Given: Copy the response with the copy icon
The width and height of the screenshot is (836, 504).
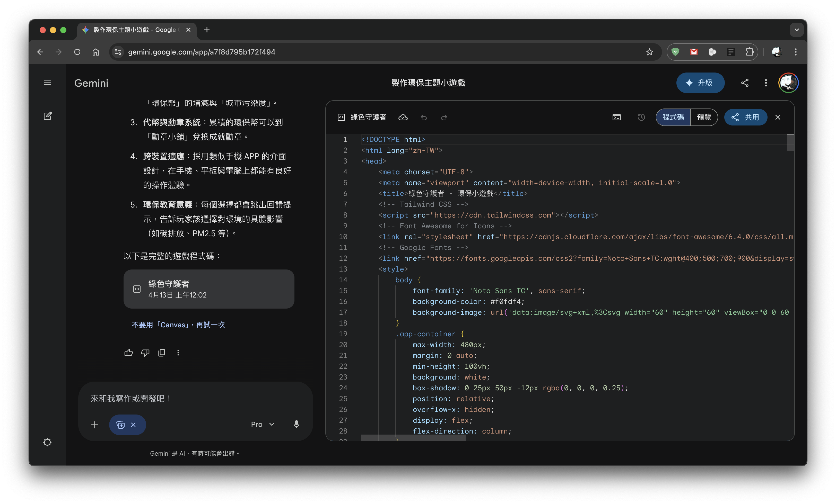Looking at the screenshot, I should [x=161, y=353].
